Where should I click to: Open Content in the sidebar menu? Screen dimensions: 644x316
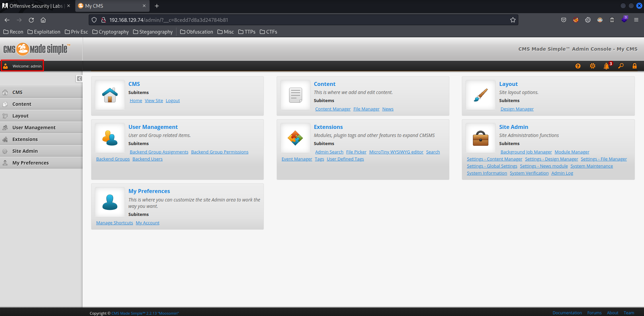(41, 104)
